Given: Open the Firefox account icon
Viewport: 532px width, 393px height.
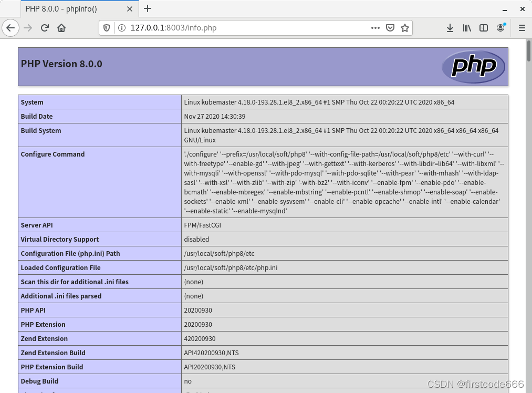Looking at the screenshot, I should pyautogui.click(x=500, y=28).
